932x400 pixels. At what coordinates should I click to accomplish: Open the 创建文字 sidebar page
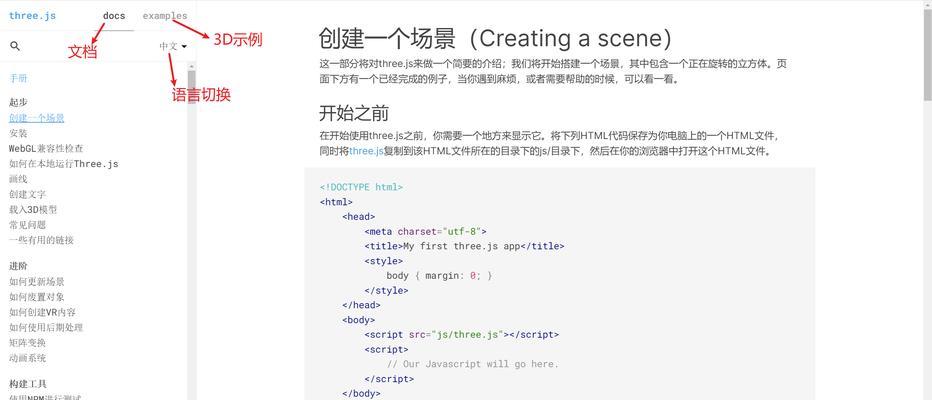[27, 194]
